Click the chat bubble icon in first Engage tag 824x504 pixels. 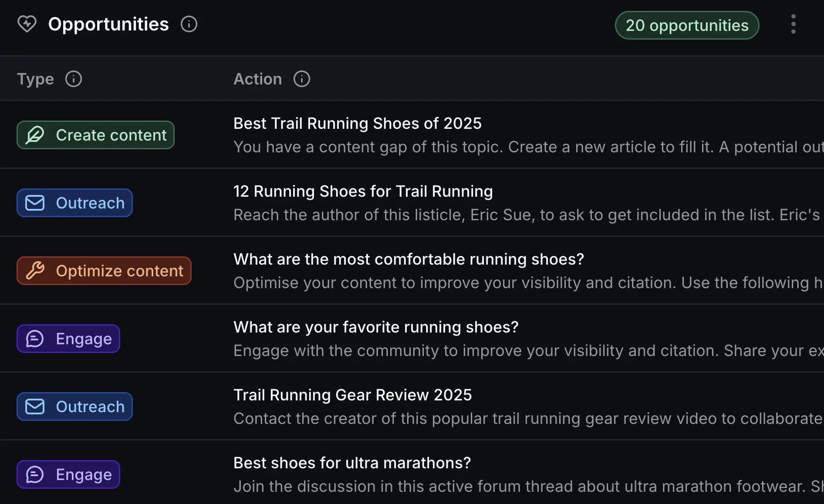[35, 339]
